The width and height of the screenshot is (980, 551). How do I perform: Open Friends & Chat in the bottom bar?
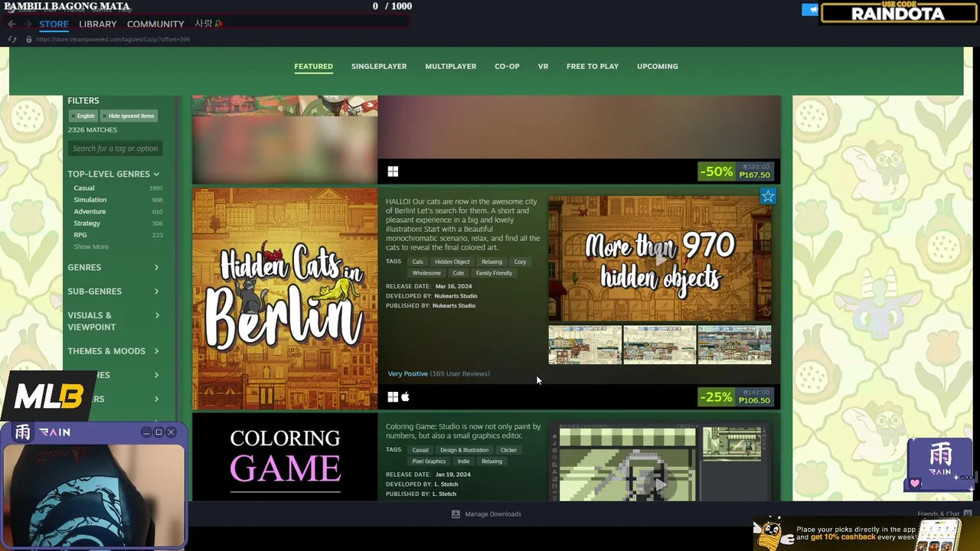point(944,514)
